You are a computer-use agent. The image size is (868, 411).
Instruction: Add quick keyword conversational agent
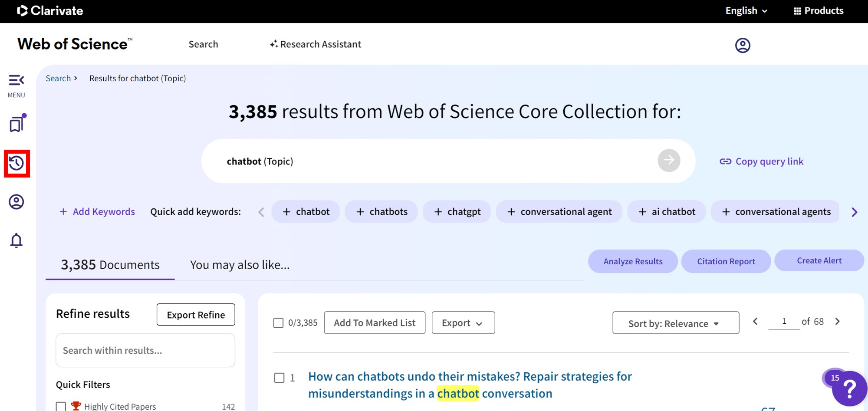click(x=559, y=211)
